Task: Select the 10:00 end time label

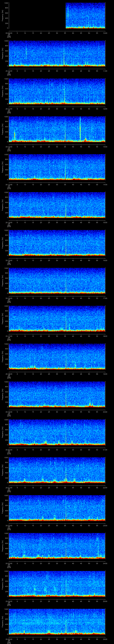Action: [105, 33]
